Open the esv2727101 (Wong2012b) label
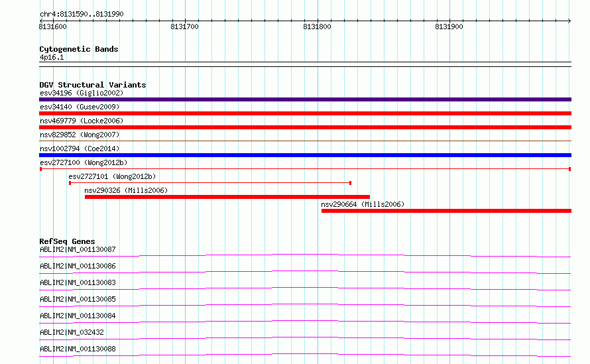This screenshot has height=364, width=590. [112, 176]
